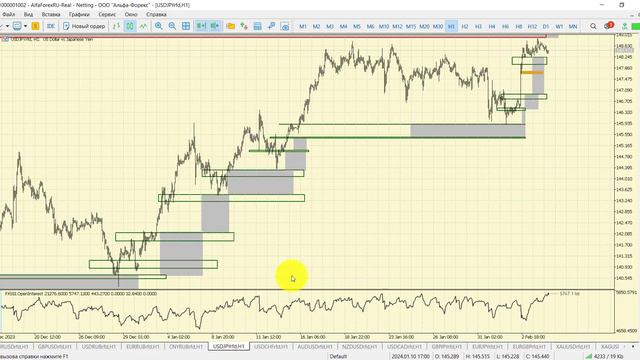Switch to USDJPY H1 chart tab
Image resolution: width=640 pixels, height=360 pixels.
pos(229,347)
